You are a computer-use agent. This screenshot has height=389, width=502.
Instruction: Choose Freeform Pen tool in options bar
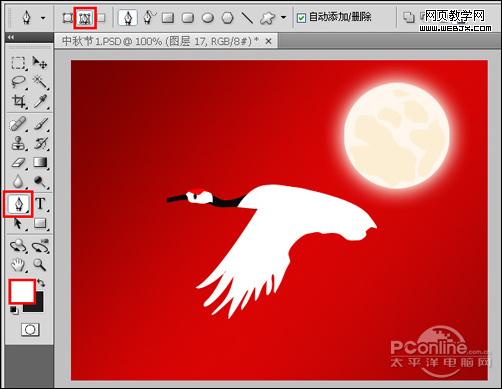149,17
